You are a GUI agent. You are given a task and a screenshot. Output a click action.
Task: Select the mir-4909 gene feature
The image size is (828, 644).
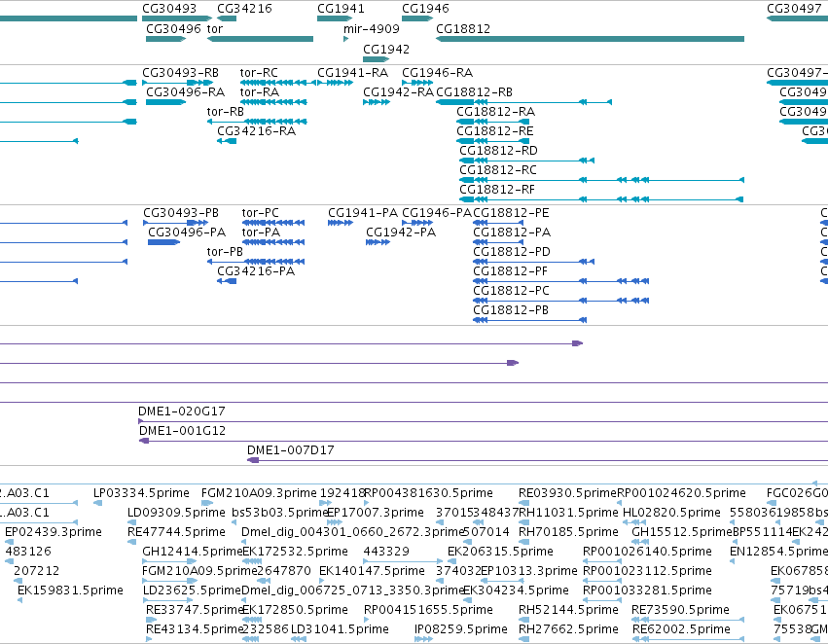(x=345, y=39)
